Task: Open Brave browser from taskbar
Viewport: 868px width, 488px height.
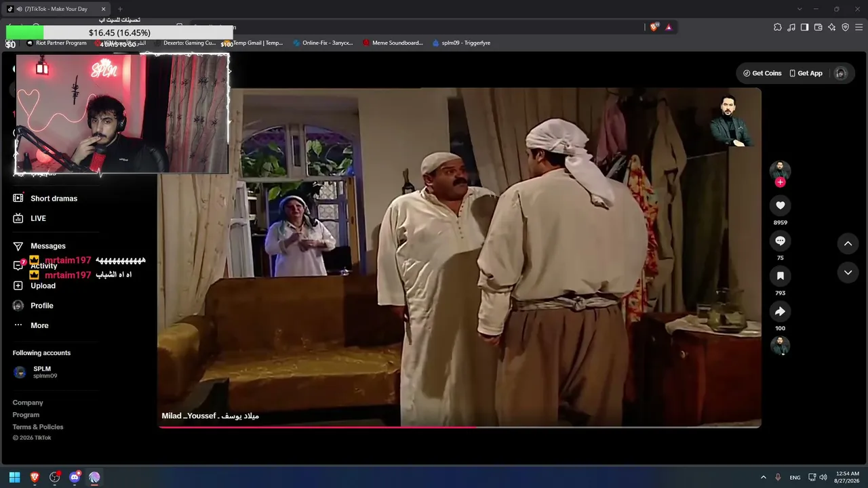Action: tap(35, 477)
